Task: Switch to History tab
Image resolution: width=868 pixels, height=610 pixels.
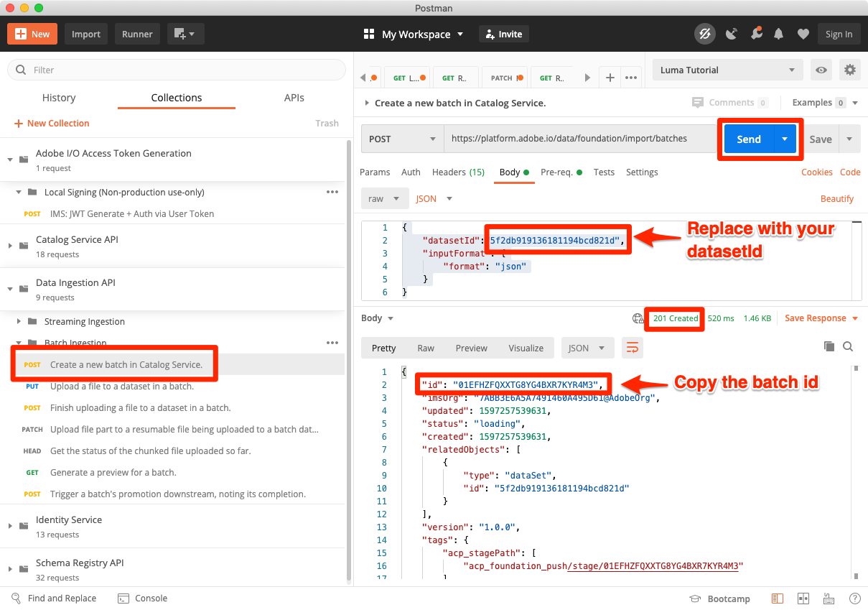Action: (x=59, y=98)
